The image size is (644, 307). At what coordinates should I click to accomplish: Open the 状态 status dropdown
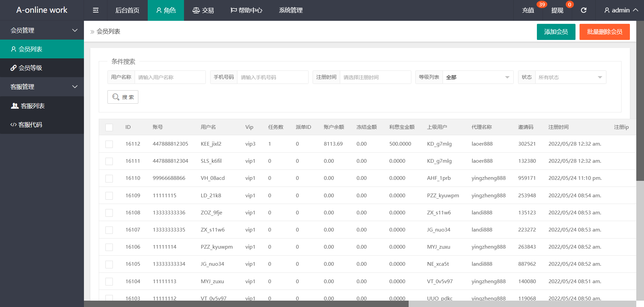570,78
